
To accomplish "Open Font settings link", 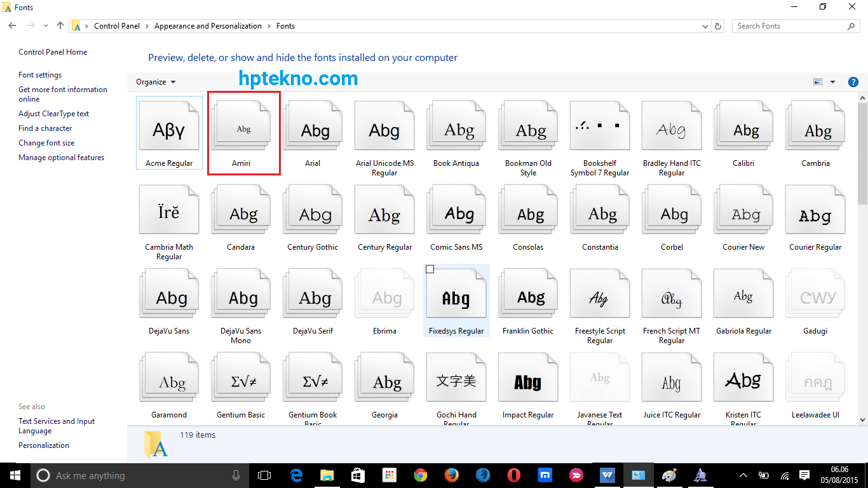I will point(40,75).
